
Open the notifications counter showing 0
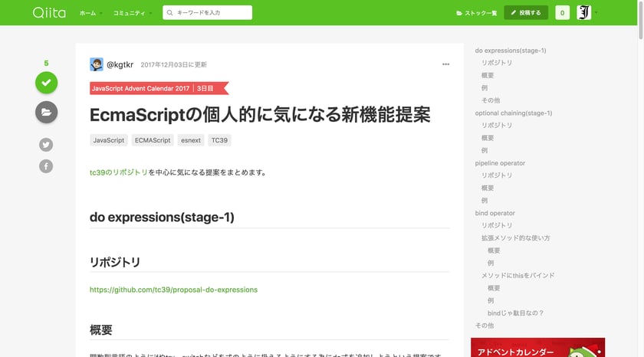tap(562, 13)
